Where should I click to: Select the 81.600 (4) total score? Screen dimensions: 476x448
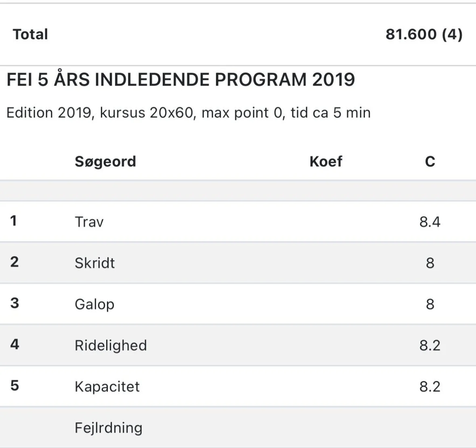click(x=424, y=34)
